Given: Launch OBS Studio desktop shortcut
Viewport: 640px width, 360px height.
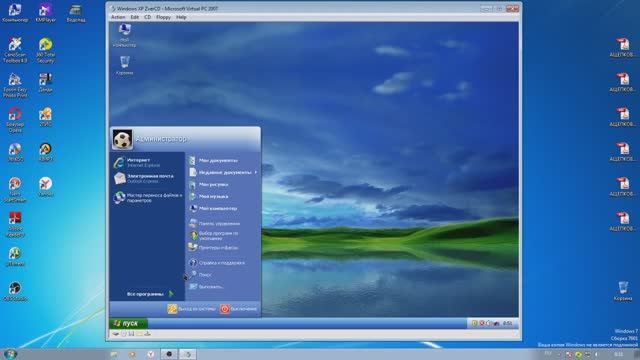Looking at the screenshot, I should coord(15,291).
